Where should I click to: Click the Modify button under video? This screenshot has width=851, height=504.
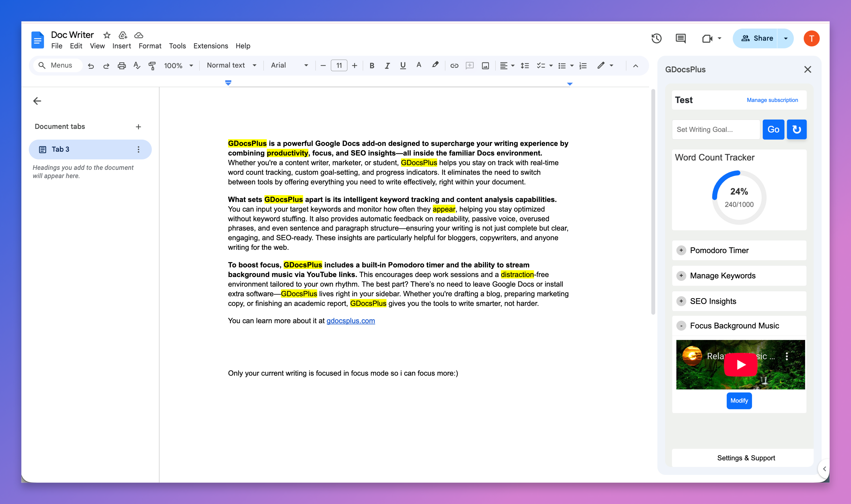(x=739, y=401)
